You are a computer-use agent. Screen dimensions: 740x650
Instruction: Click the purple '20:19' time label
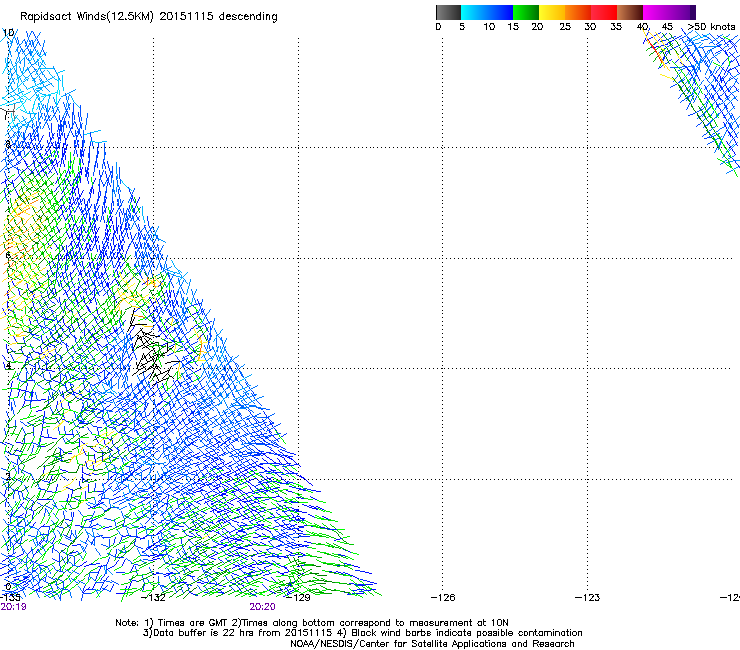(x=13, y=607)
